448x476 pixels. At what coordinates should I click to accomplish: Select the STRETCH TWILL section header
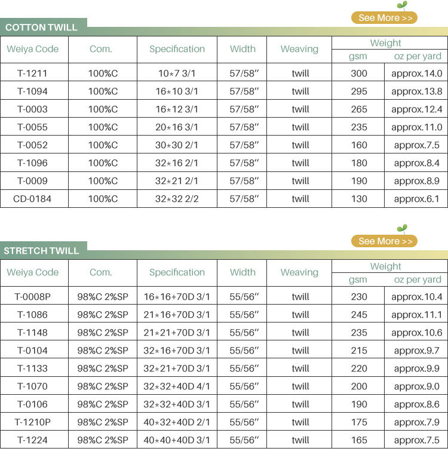(42, 251)
